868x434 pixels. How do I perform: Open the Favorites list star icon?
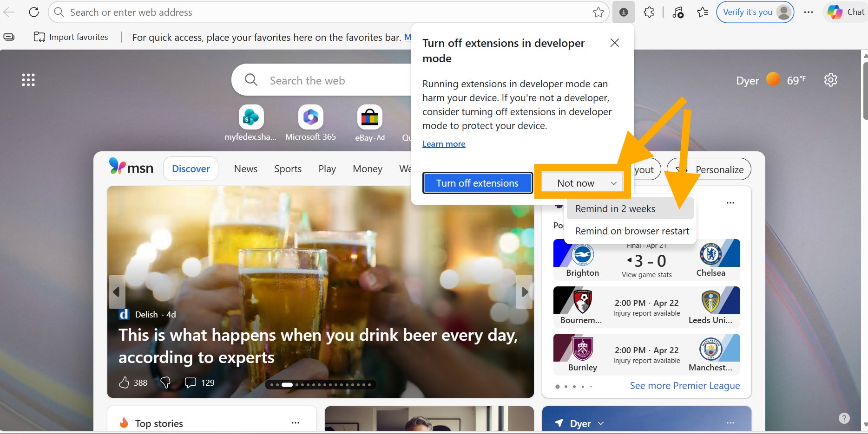[x=703, y=13]
